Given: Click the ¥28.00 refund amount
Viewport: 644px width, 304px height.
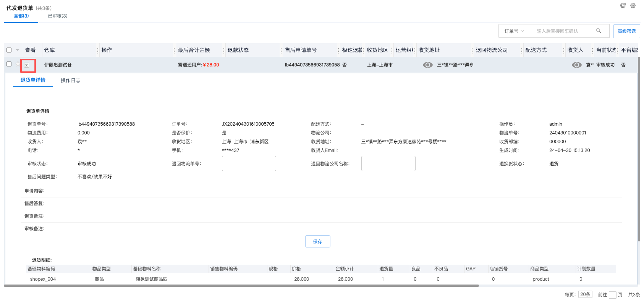Looking at the screenshot, I should click(x=211, y=65).
